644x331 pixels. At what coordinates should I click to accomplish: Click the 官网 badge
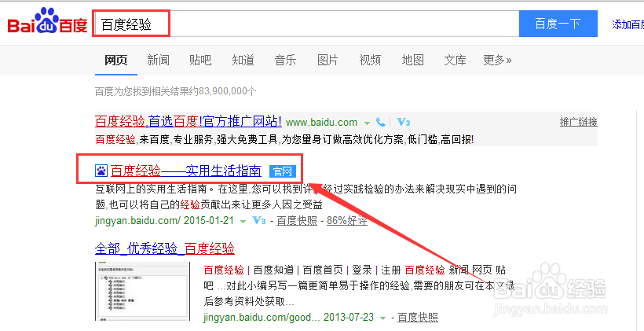pos(283,171)
